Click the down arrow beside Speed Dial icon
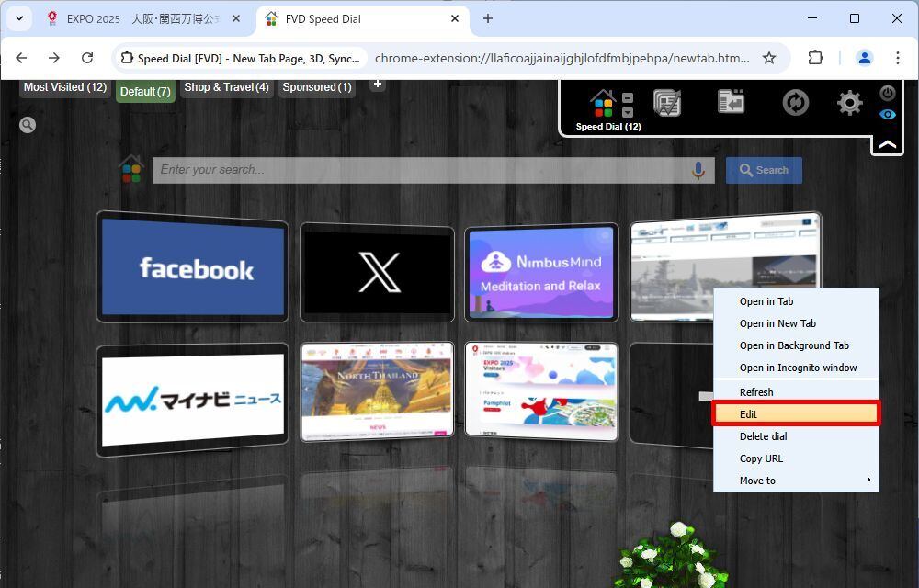919x588 pixels. point(627,112)
